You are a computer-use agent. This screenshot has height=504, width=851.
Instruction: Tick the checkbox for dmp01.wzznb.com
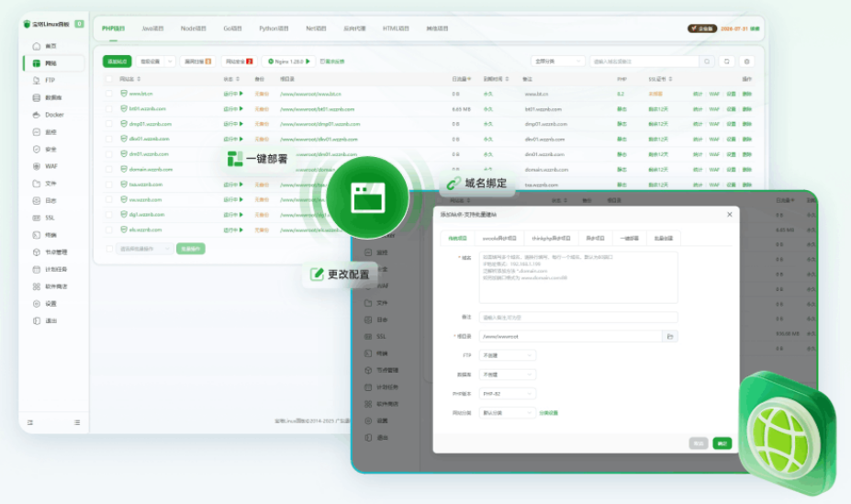tap(109, 124)
